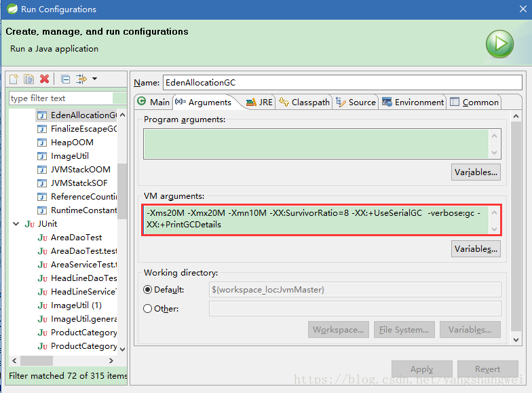Click the HeapOOM Java application icon
The image size is (532, 393).
click(42, 143)
